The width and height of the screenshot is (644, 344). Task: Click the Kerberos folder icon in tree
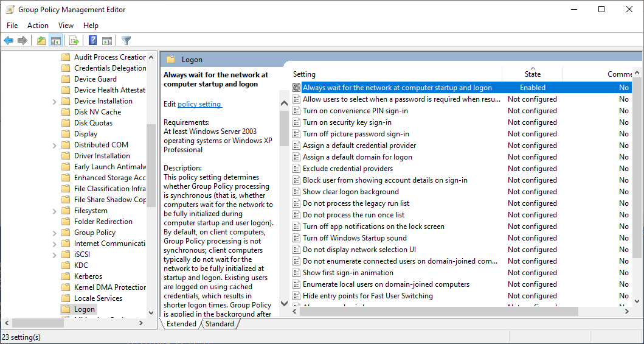[x=66, y=276]
